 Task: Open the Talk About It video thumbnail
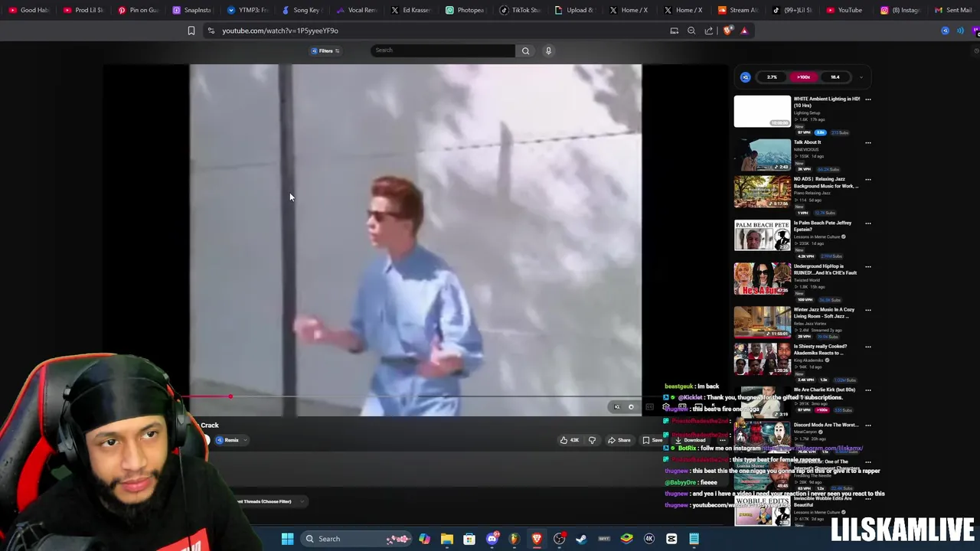pyautogui.click(x=763, y=155)
